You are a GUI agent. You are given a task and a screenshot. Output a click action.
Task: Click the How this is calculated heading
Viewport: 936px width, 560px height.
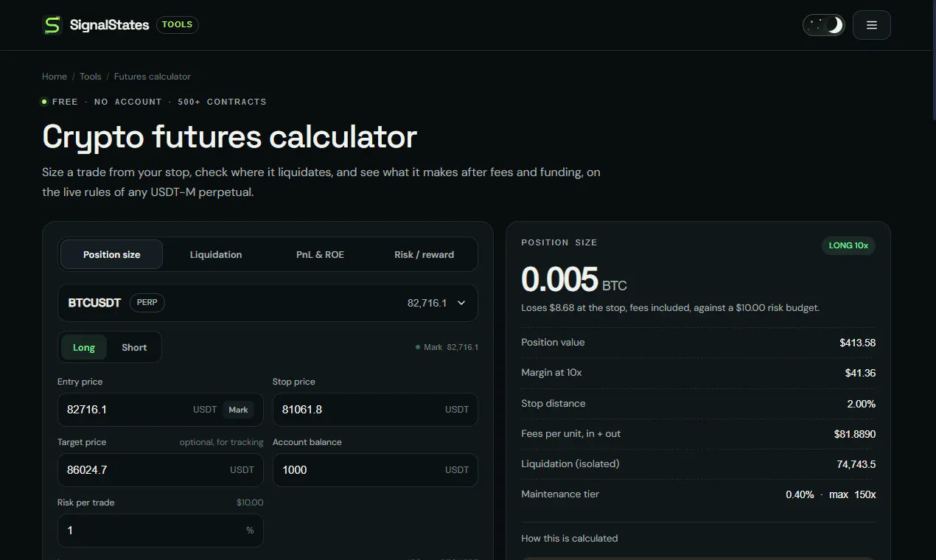tap(570, 539)
